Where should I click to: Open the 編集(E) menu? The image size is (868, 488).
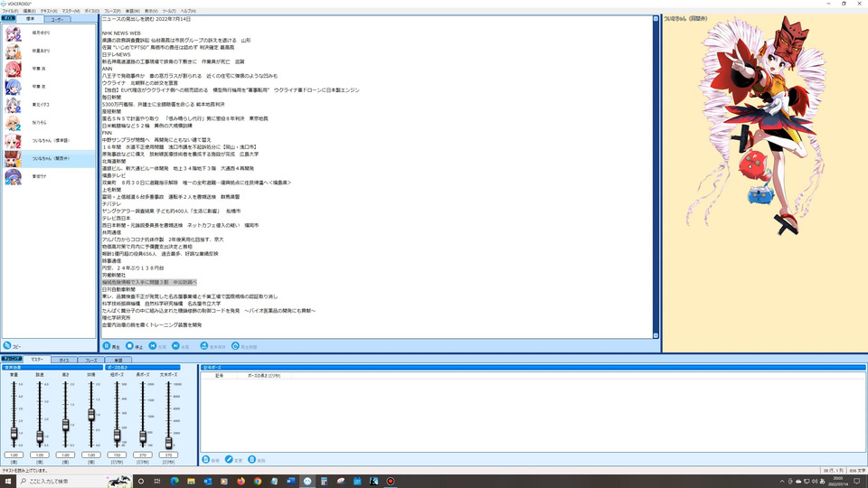click(x=29, y=11)
